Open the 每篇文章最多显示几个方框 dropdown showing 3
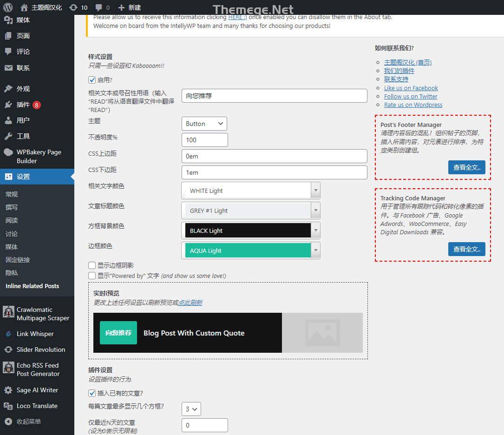 191,409
